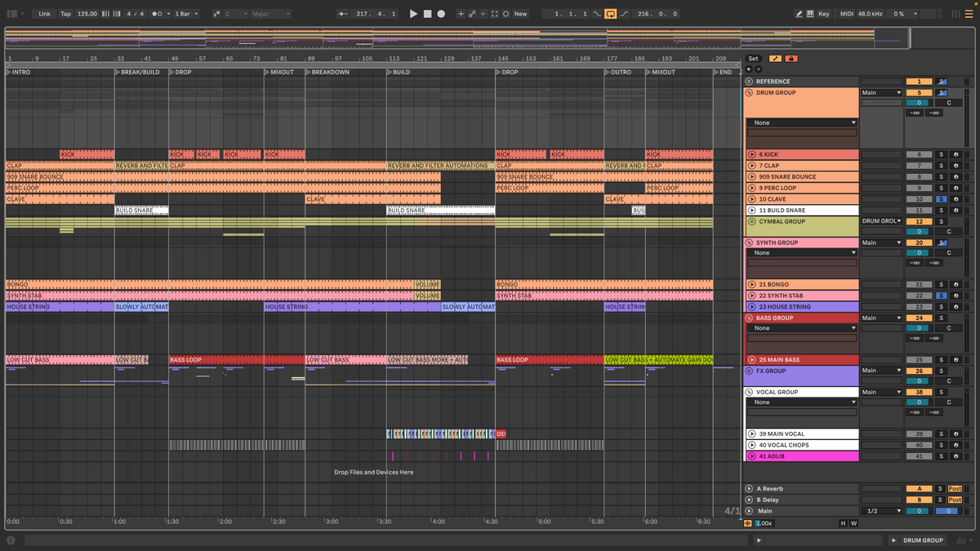This screenshot has width=980, height=551.
Task: Click the Stop button in the transport
Action: [427, 14]
